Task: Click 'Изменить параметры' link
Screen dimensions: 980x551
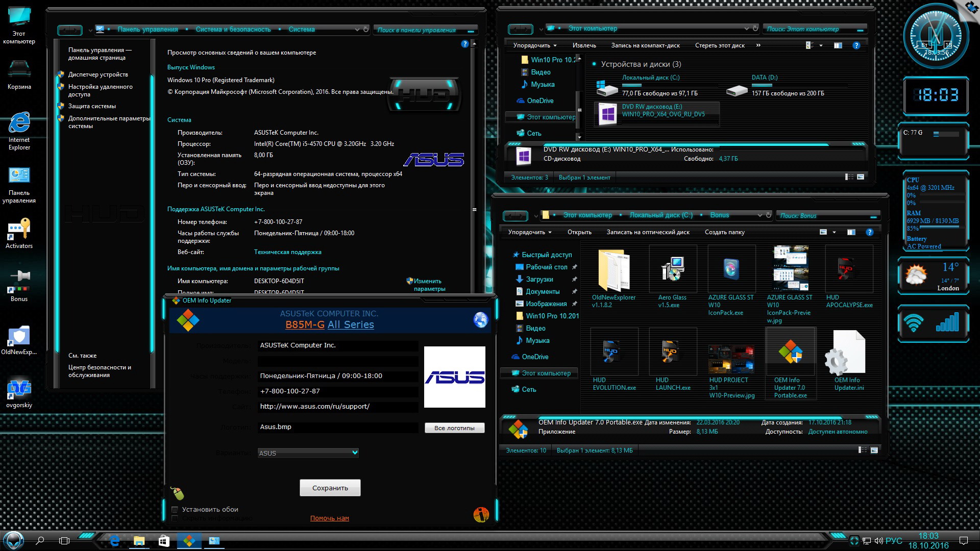Action: coord(429,285)
